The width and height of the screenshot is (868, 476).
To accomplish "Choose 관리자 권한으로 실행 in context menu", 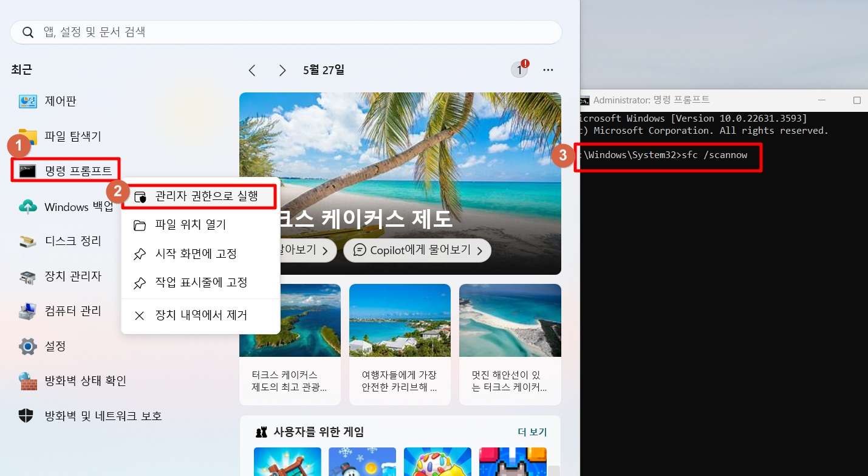I will 199,196.
